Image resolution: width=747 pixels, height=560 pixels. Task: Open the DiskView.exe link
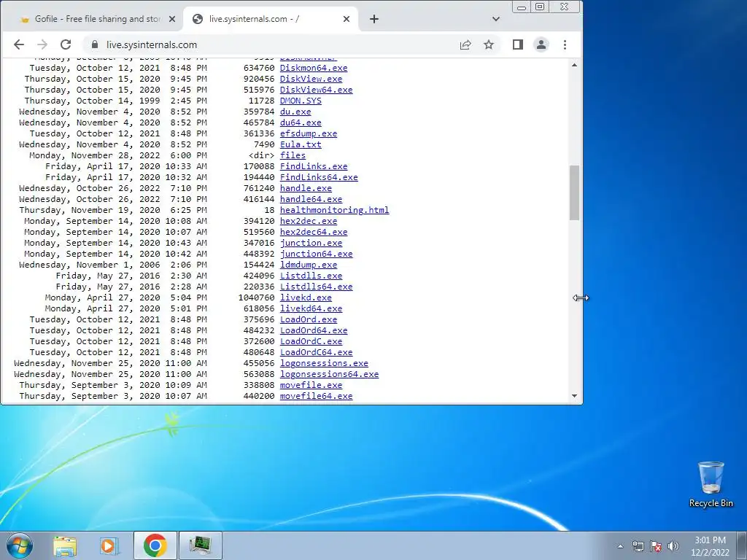(x=311, y=79)
